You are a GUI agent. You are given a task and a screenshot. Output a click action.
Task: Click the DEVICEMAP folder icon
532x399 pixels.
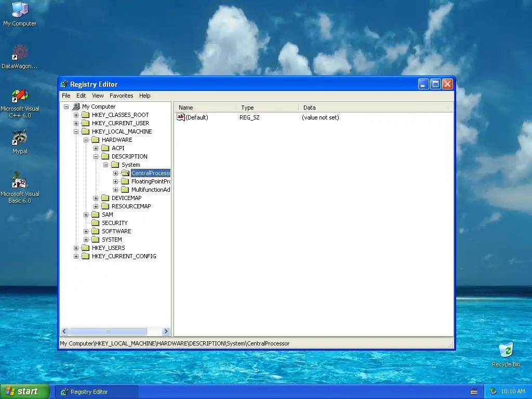pyautogui.click(x=105, y=198)
